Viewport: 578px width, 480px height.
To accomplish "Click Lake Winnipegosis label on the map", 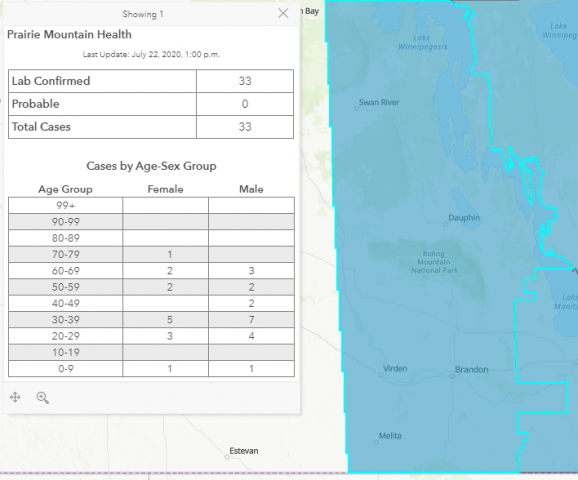I will click(x=422, y=42).
